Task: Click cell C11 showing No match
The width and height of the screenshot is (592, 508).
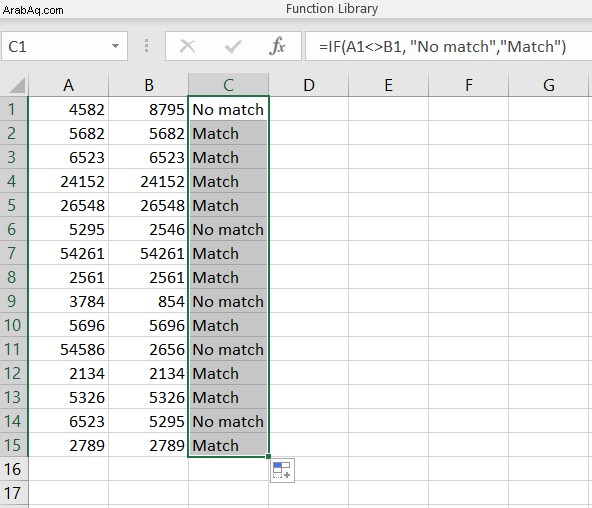Action: tap(228, 349)
